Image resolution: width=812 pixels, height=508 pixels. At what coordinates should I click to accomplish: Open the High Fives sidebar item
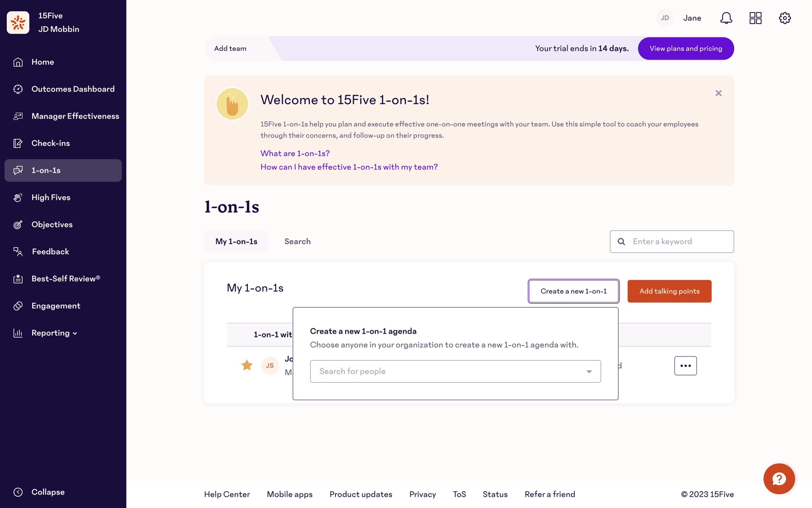[63, 197]
